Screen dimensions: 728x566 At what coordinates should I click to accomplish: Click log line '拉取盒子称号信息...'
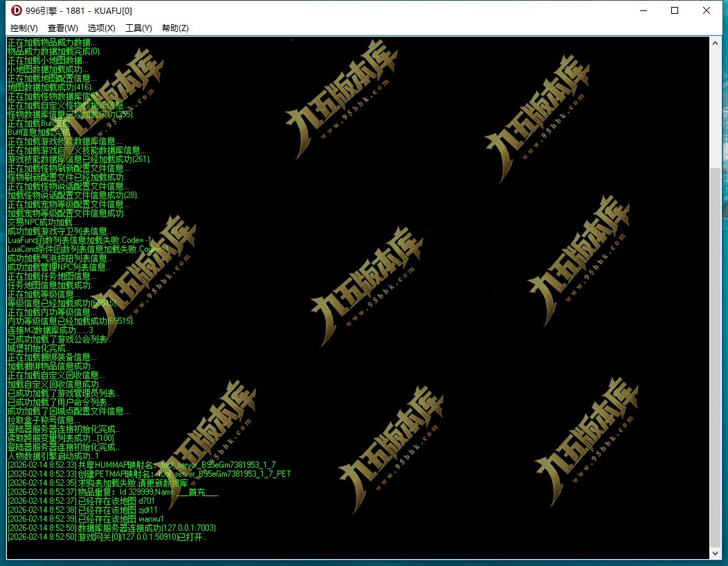click(x=44, y=420)
